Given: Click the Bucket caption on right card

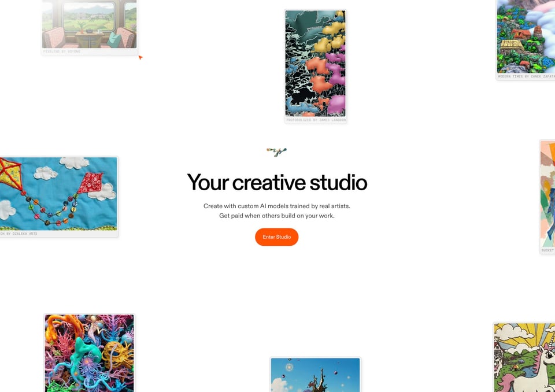Looking at the screenshot, I should point(548,250).
